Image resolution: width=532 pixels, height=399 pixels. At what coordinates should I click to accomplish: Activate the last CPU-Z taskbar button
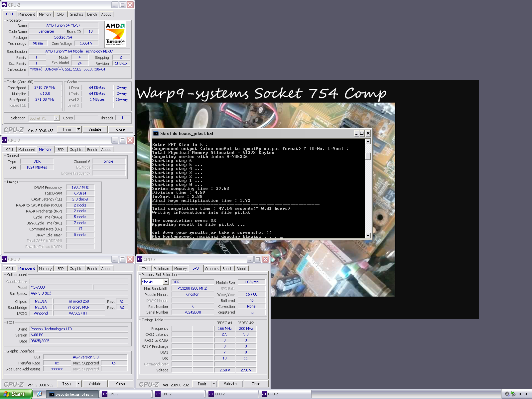[x=285, y=394]
